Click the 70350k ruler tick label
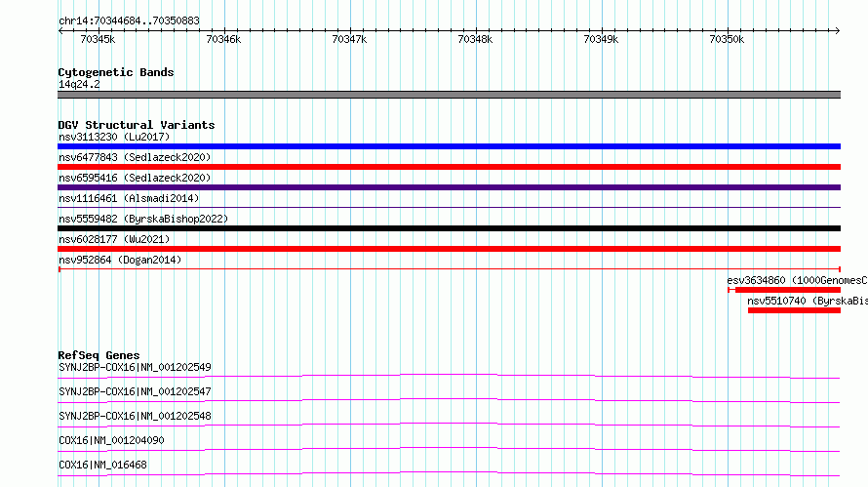Viewport: 868px width, 487px height. [727, 39]
